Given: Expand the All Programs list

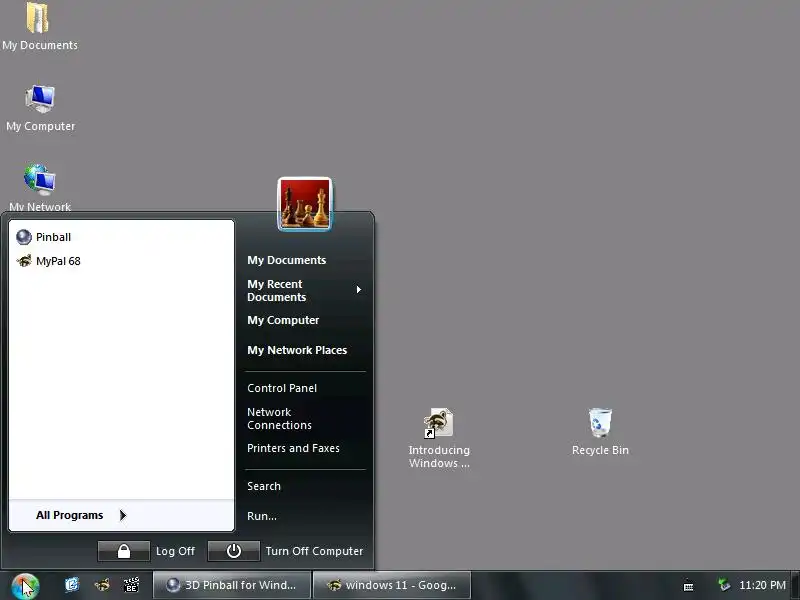Looking at the screenshot, I should (x=121, y=515).
